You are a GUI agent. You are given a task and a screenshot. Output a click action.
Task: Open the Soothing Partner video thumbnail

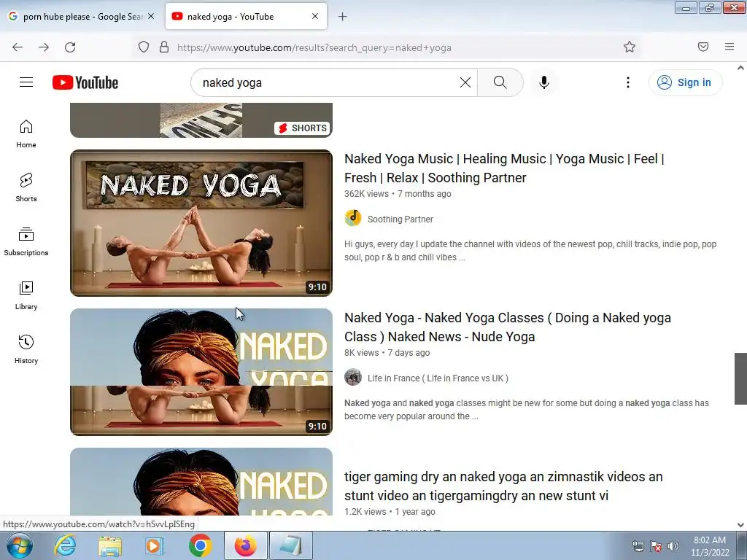(x=201, y=223)
